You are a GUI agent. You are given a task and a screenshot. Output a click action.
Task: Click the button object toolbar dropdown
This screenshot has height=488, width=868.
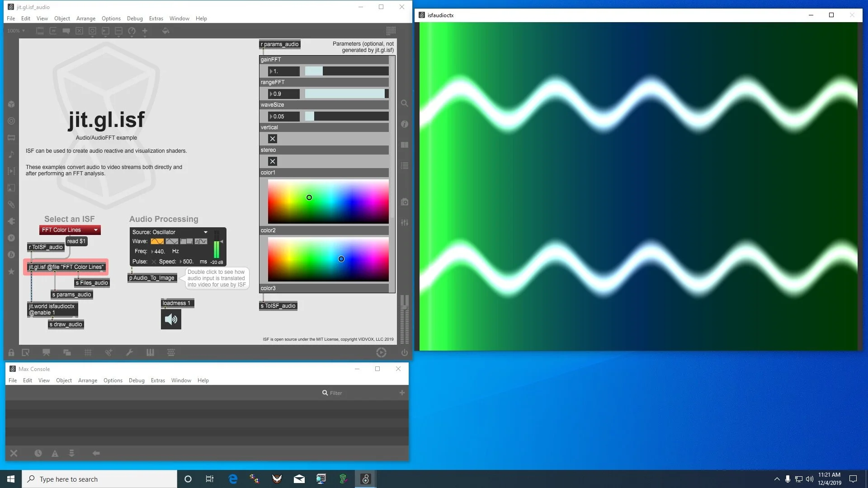(x=92, y=31)
